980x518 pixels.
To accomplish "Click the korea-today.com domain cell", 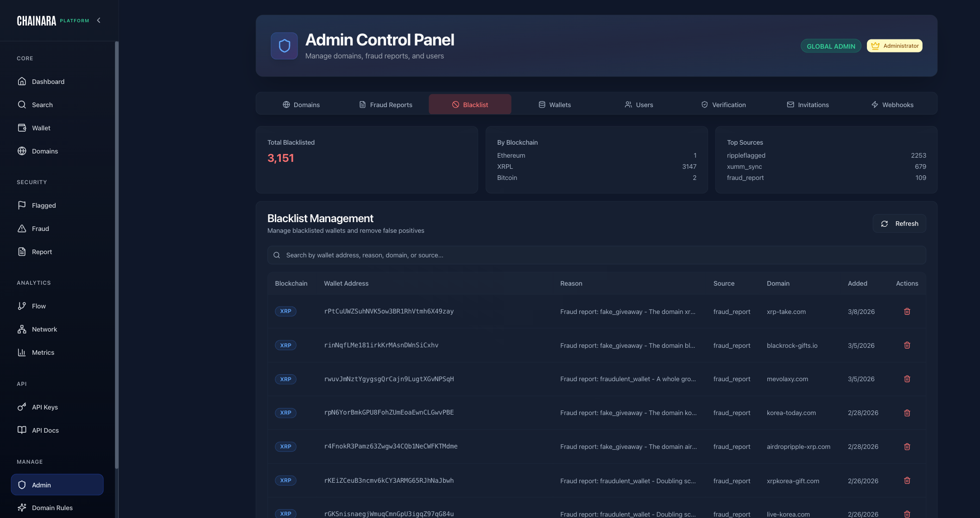I will pos(791,413).
